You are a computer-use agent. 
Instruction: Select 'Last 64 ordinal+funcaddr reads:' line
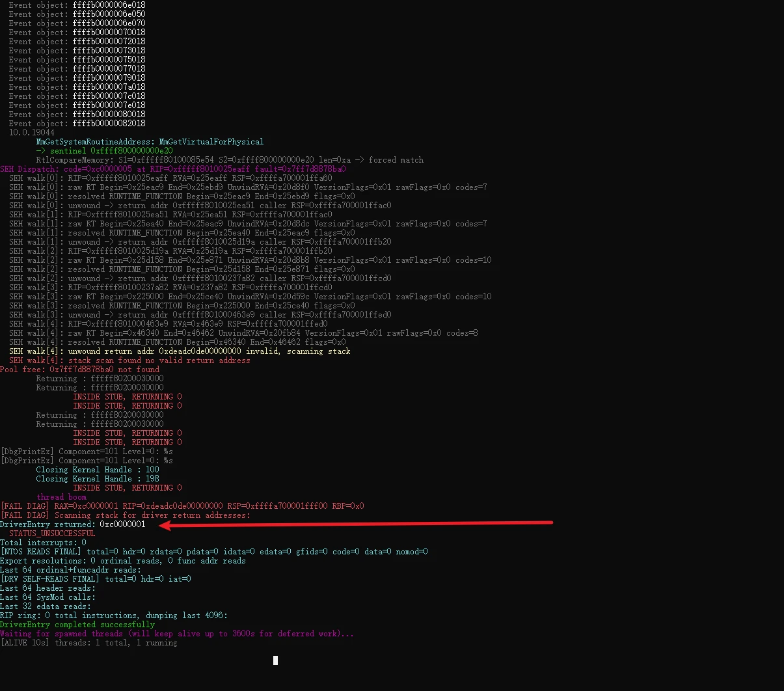pyautogui.click(x=70, y=569)
